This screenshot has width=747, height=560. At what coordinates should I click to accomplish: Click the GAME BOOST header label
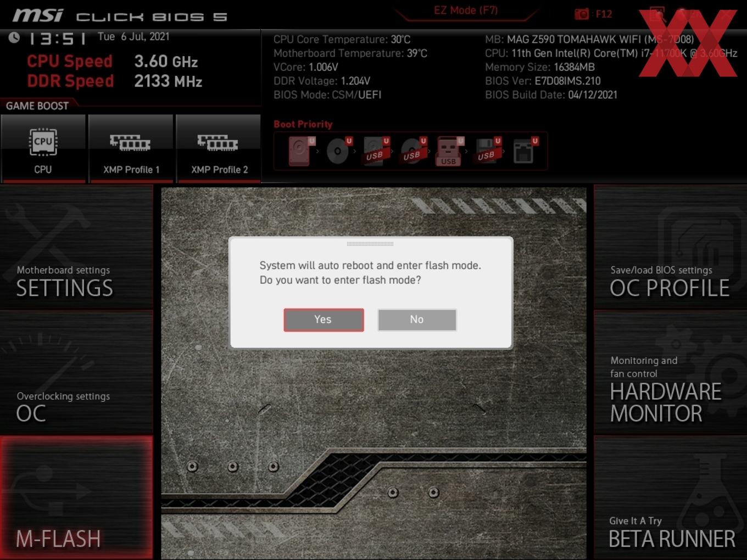(x=37, y=105)
